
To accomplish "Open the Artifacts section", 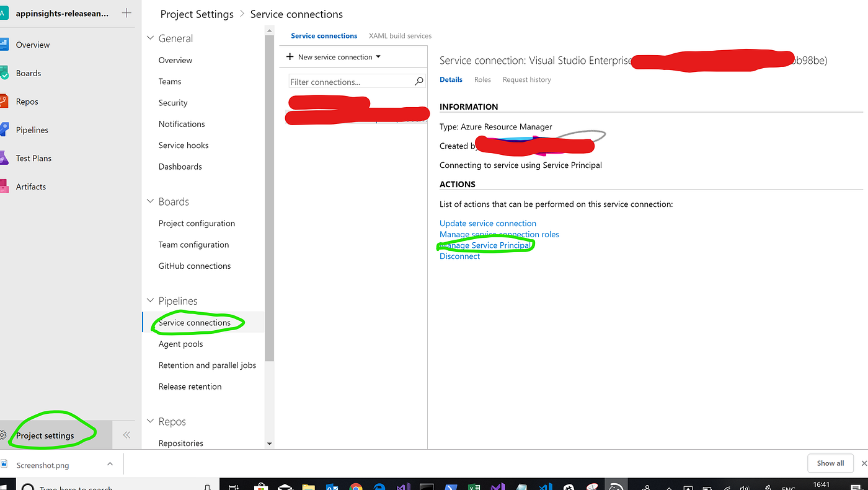I will coord(29,186).
